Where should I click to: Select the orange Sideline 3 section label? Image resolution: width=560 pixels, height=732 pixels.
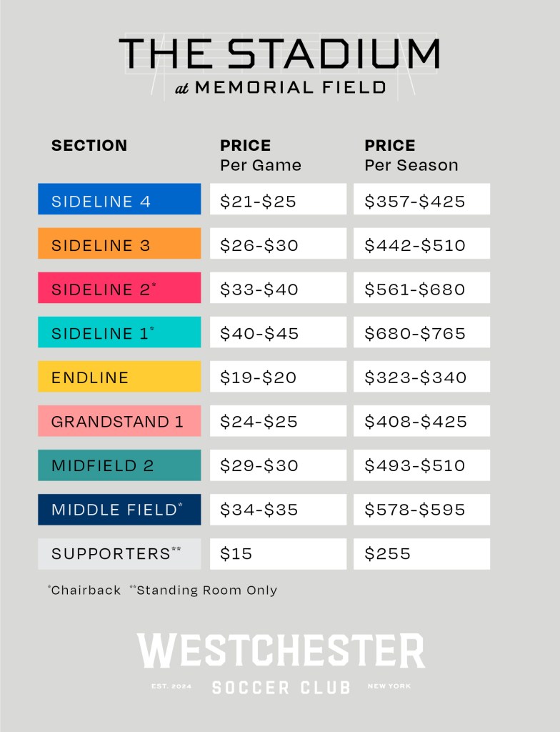(119, 243)
